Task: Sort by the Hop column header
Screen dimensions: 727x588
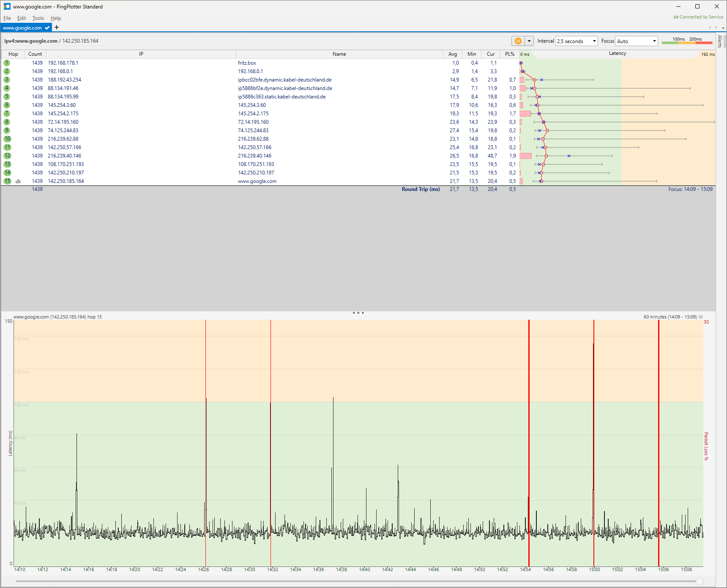Action: tap(13, 54)
